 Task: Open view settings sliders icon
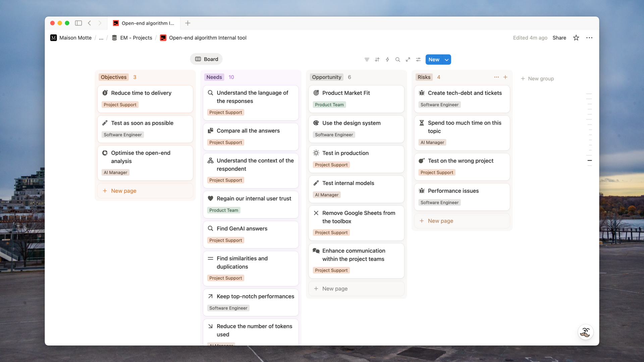(418, 60)
